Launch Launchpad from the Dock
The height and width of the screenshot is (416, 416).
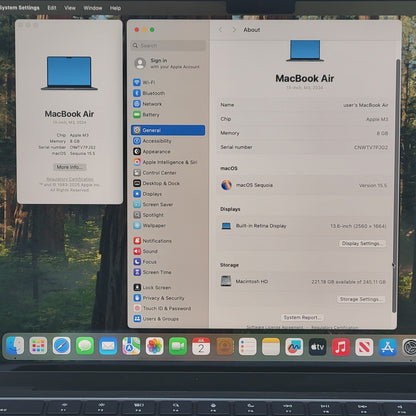pos(38,346)
